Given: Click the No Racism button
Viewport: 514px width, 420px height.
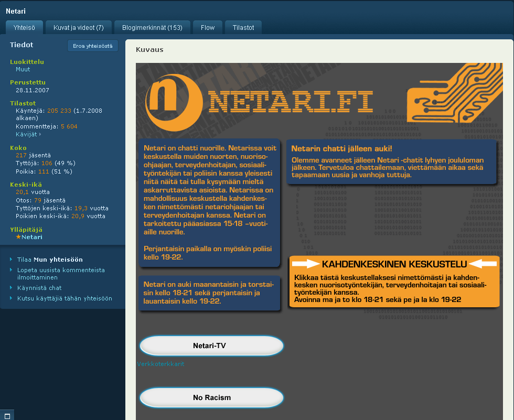Looking at the screenshot, I should pyautogui.click(x=211, y=397).
